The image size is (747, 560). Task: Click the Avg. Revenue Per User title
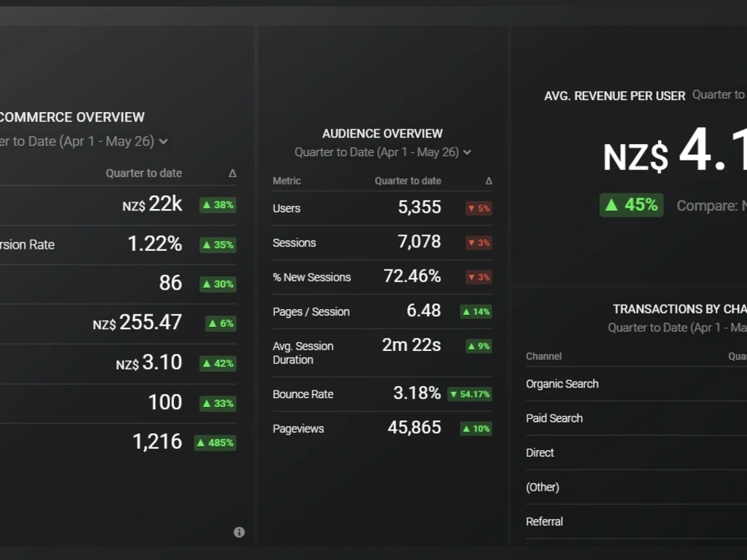[x=615, y=96]
